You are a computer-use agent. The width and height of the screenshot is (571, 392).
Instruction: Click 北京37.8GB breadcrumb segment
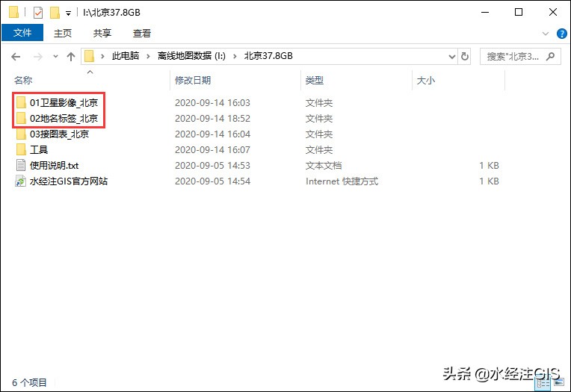[x=268, y=56]
